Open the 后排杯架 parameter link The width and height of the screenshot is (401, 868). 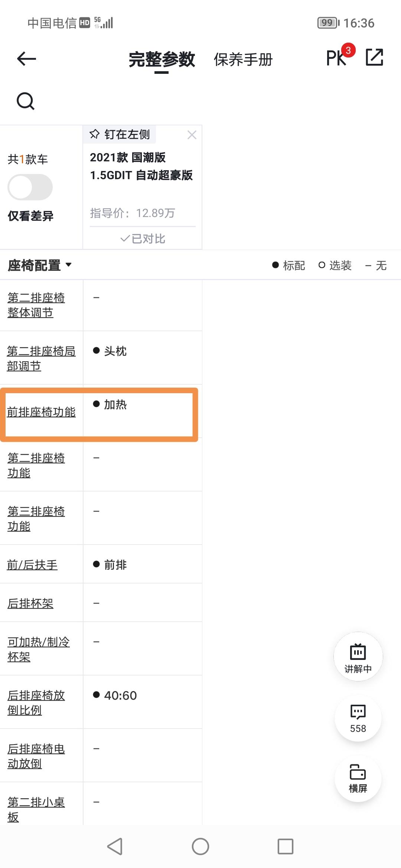(x=30, y=603)
